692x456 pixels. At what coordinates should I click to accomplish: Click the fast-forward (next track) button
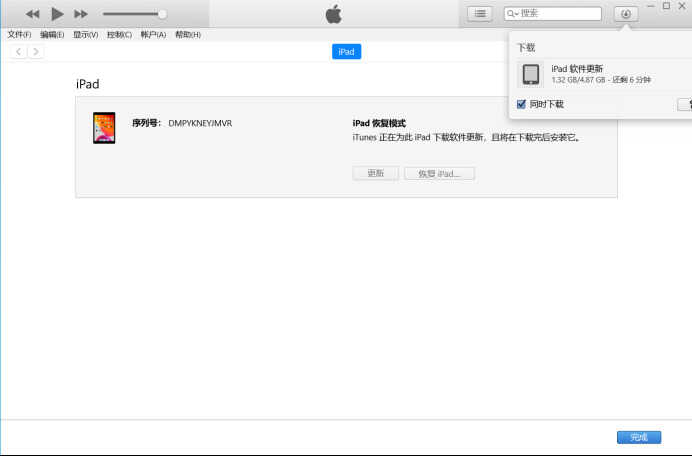[x=81, y=14]
